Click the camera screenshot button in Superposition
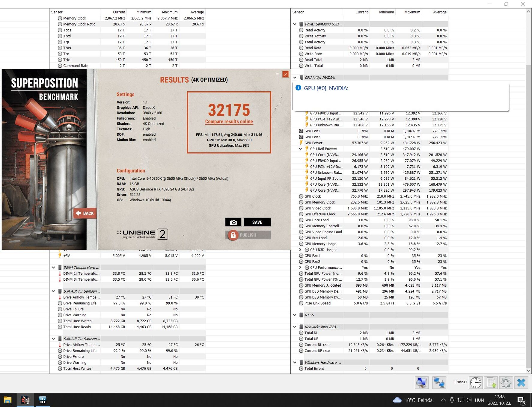 point(233,222)
